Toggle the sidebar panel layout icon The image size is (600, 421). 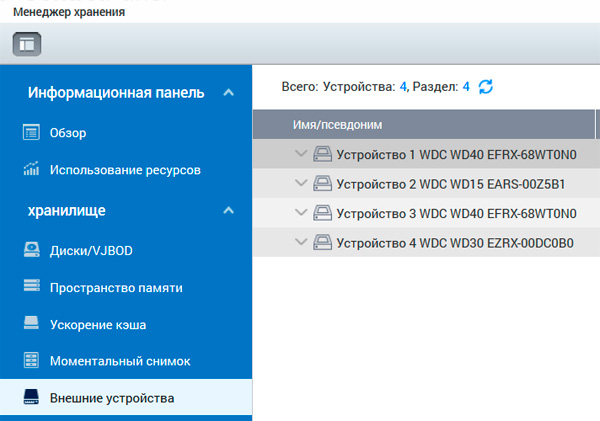(x=27, y=44)
